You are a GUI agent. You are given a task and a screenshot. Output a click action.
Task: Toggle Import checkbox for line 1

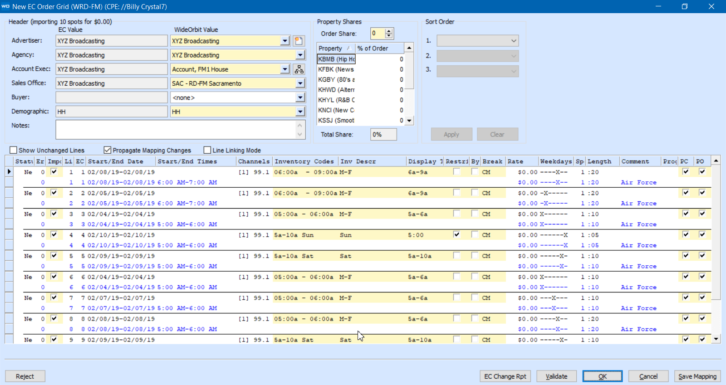[54, 172]
